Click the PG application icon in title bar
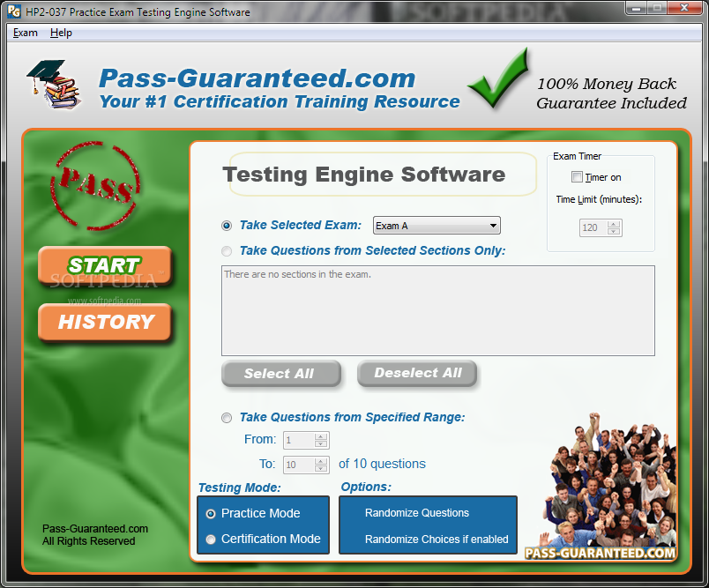 coord(14,11)
